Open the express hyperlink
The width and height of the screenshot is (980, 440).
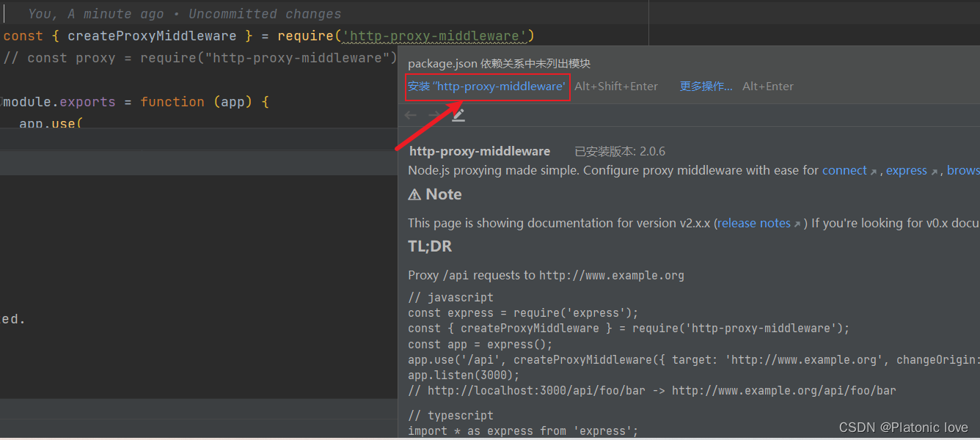[907, 169]
